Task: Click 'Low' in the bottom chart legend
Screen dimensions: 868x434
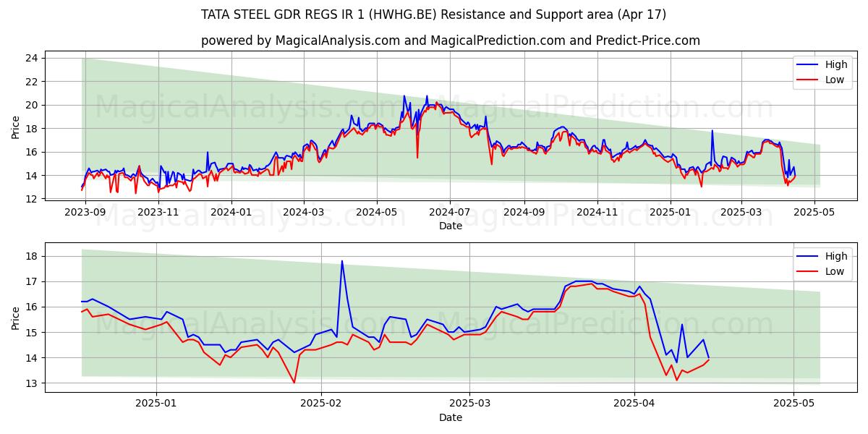Action: pos(834,271)
